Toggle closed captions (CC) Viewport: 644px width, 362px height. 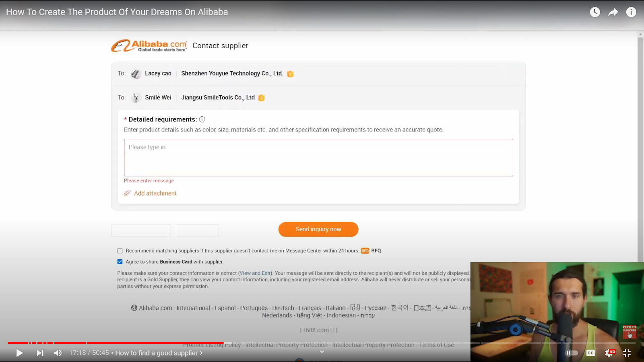[590, 353]
